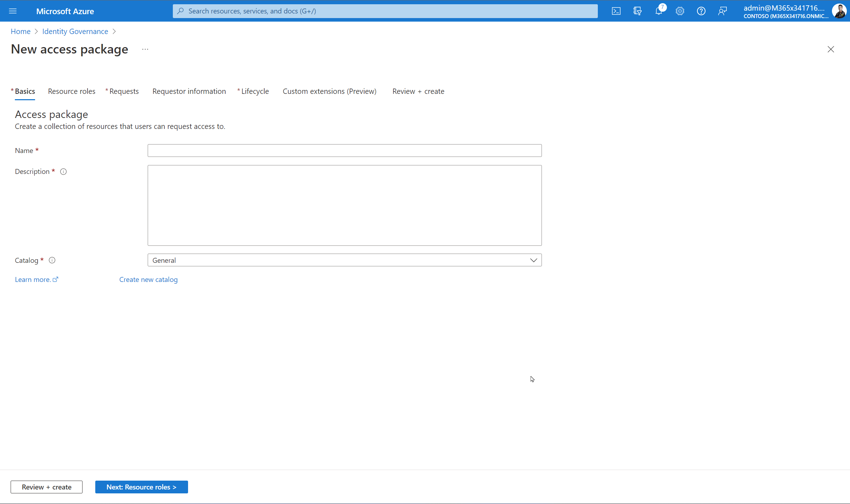
Task: Show Description field info tooltip icon
Action: click(x=63, y=172)
